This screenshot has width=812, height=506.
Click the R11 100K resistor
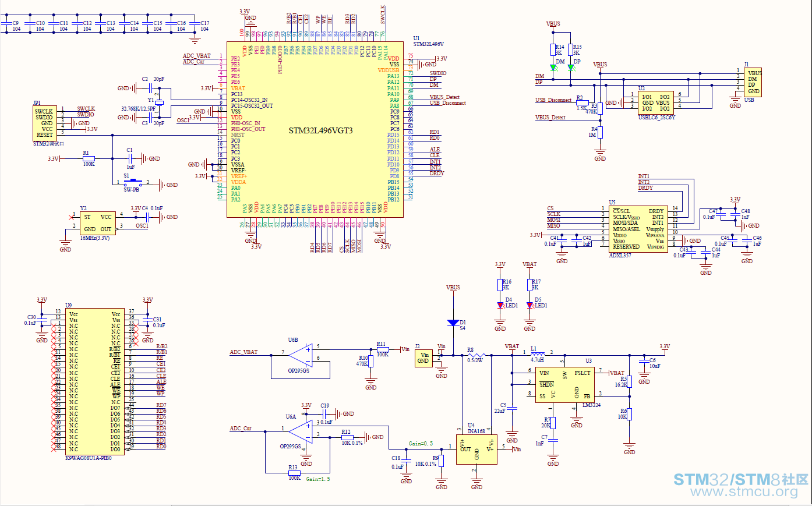(383, 349)
